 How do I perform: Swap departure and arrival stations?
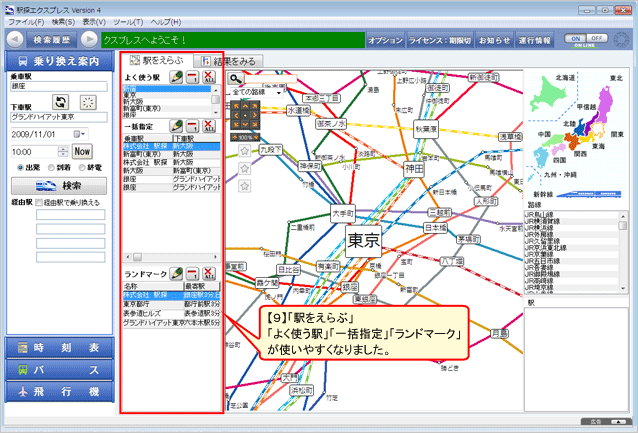point(59,102)
